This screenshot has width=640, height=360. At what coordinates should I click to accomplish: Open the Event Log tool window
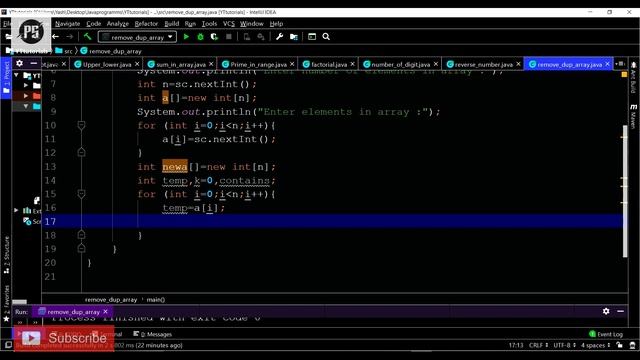(606, 334)
